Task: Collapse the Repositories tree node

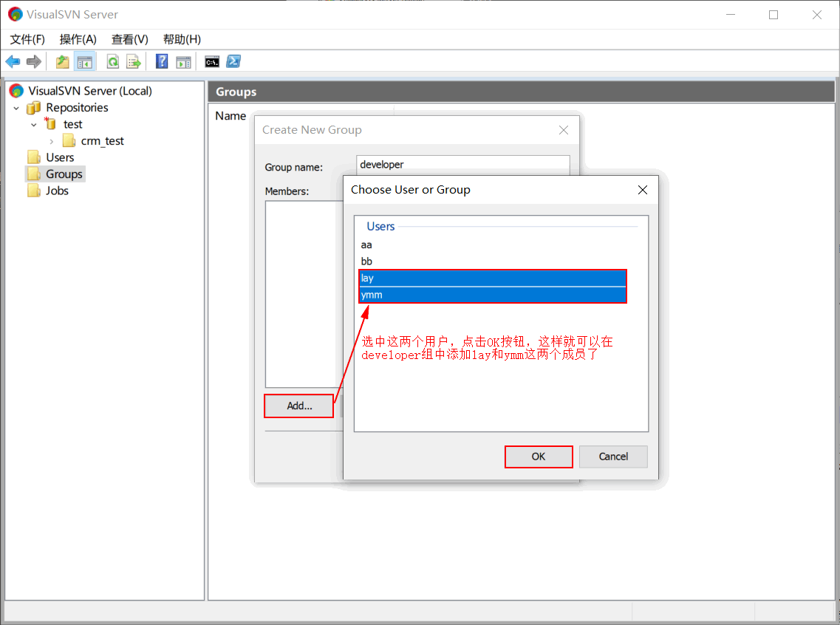Action: (16, 108)
